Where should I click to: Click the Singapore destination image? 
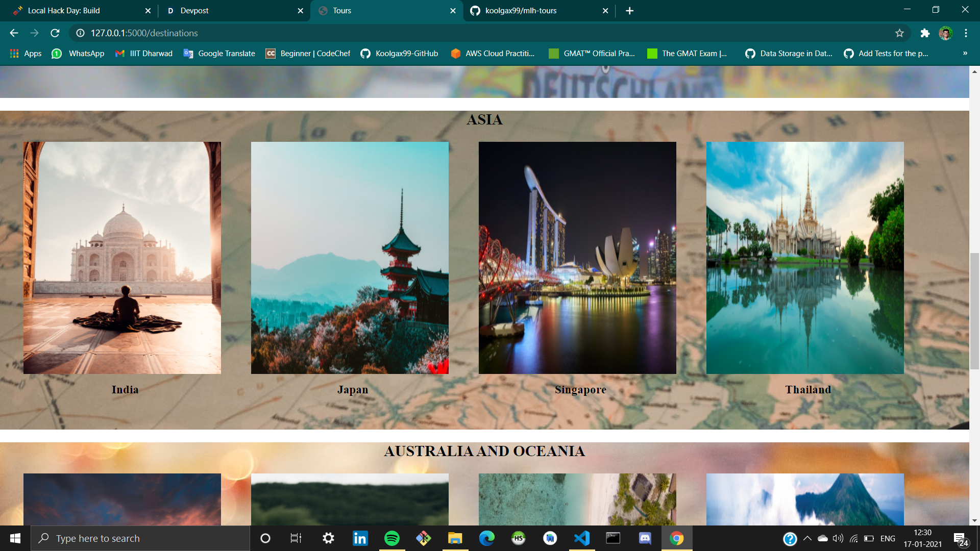click(x=577, y=258)
